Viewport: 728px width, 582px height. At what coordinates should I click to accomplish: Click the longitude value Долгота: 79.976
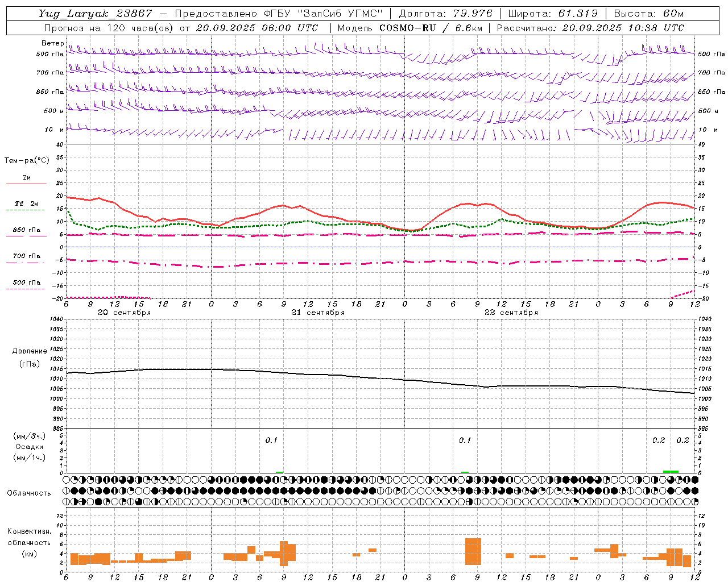click(x=445, y=14)
